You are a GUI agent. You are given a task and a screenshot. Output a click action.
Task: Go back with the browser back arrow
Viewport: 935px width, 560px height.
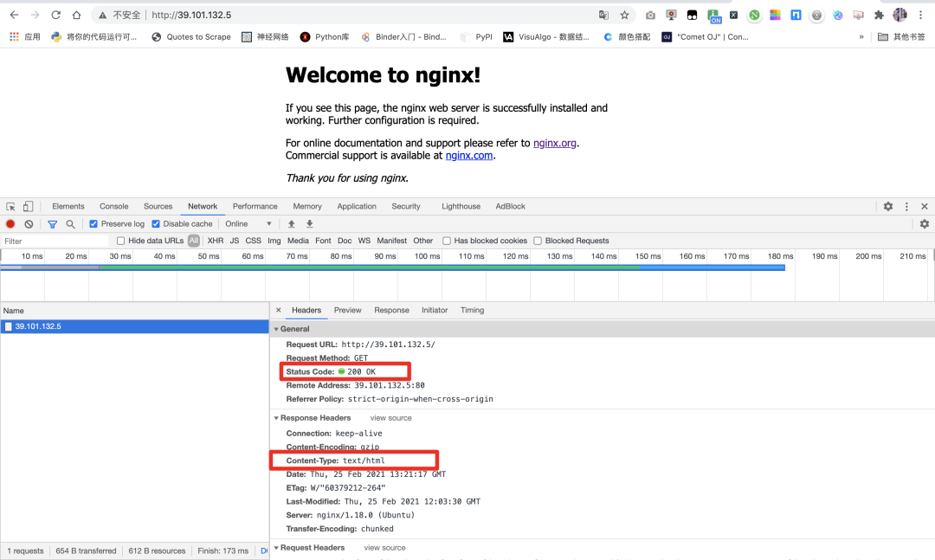[x=15, y=15]
